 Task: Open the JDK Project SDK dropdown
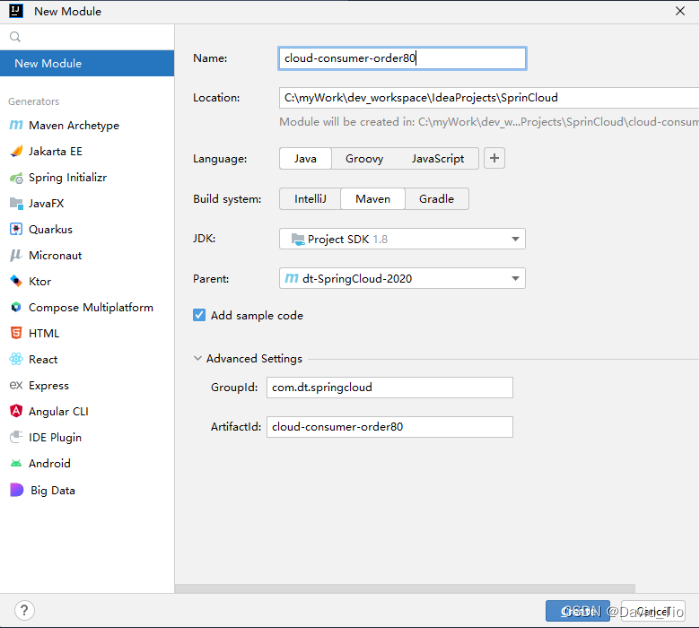pos(402,239)
